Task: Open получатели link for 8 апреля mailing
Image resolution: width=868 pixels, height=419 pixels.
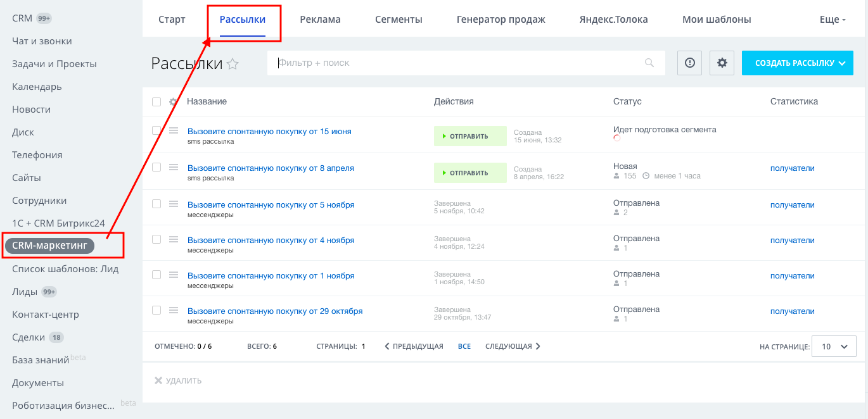Action: click(x=793, y=168)
